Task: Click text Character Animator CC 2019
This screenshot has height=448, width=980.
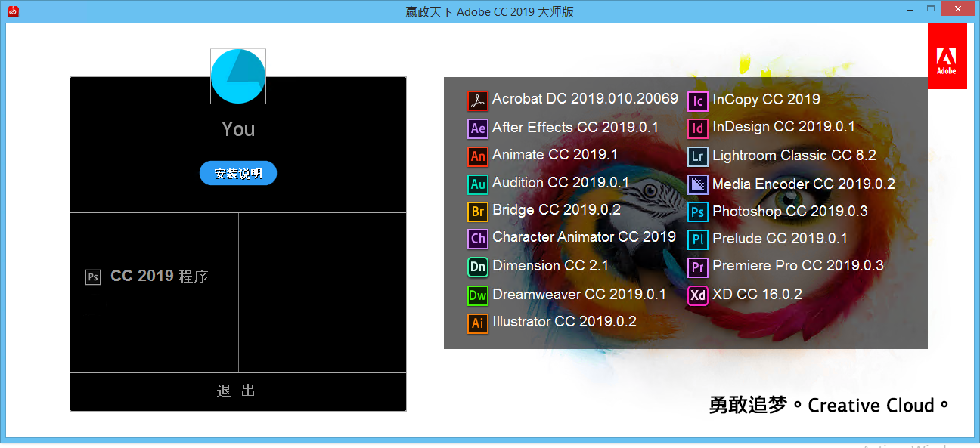Action: point(585,237)
